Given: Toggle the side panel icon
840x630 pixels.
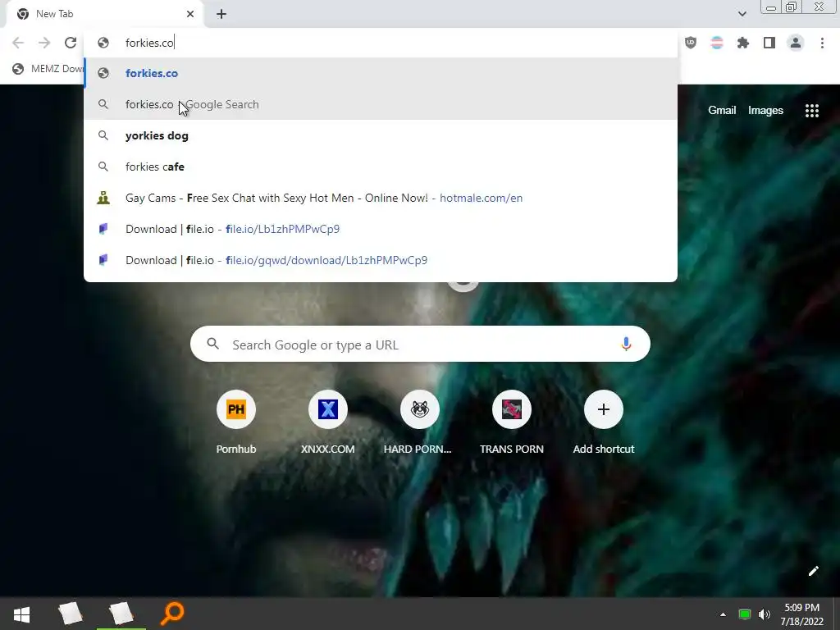Looking at the screenshot, I should click(769, 43).
